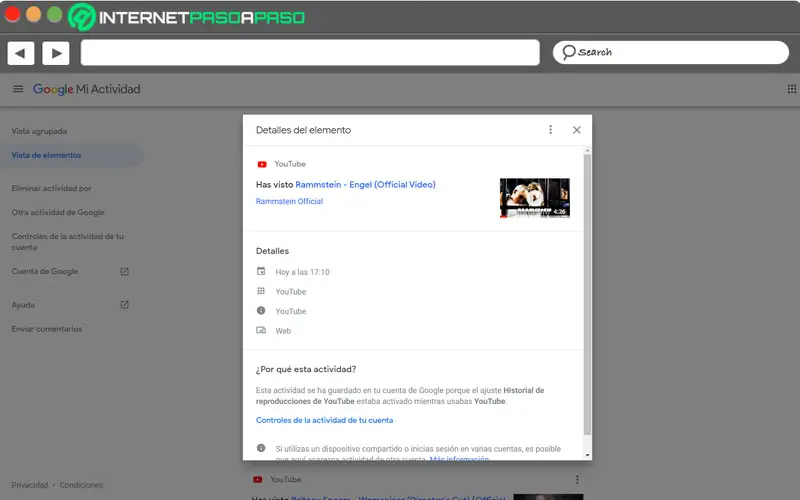This screenshot has width=800, height=500.
Task: Click the info icon beside the shared device notice
Action: (x=261, y=448)
